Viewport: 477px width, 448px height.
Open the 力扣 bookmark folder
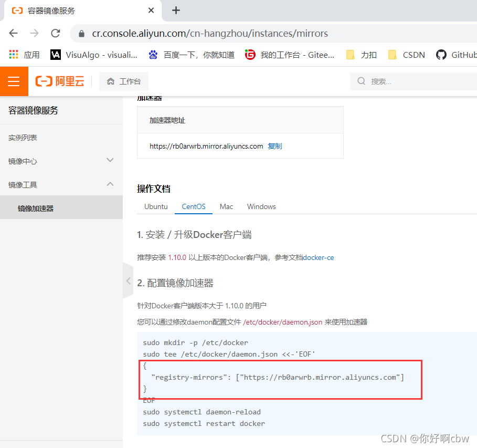coord(362,55)
